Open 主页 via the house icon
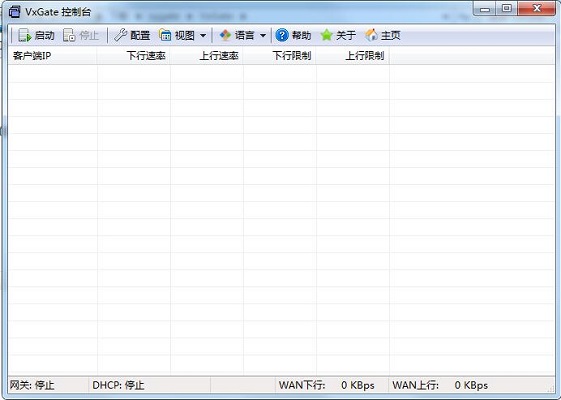 pos(371,35)
